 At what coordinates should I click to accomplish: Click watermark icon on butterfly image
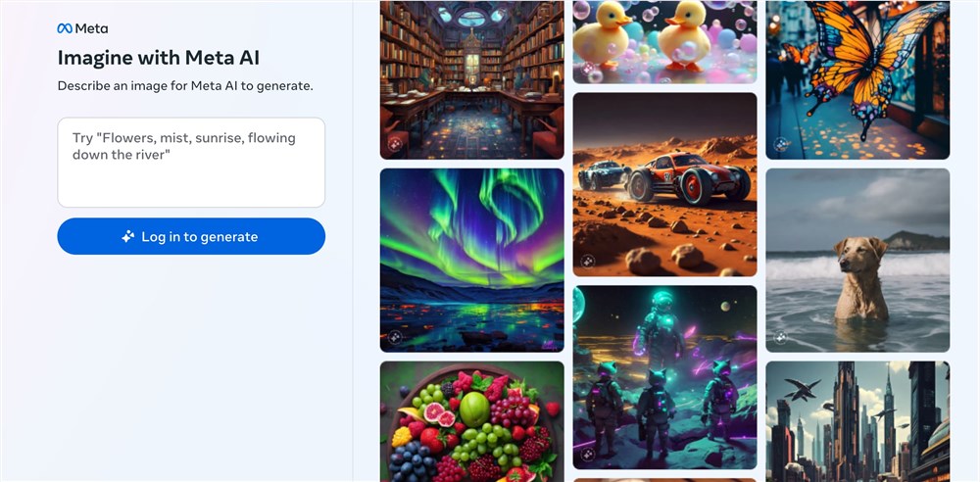[x=781, y=144]
